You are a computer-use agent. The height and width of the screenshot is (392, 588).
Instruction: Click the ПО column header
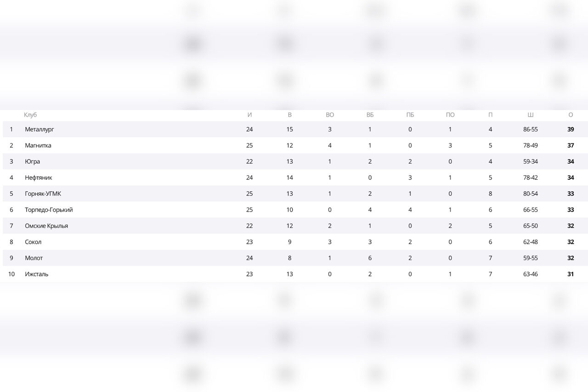(450, 115)
